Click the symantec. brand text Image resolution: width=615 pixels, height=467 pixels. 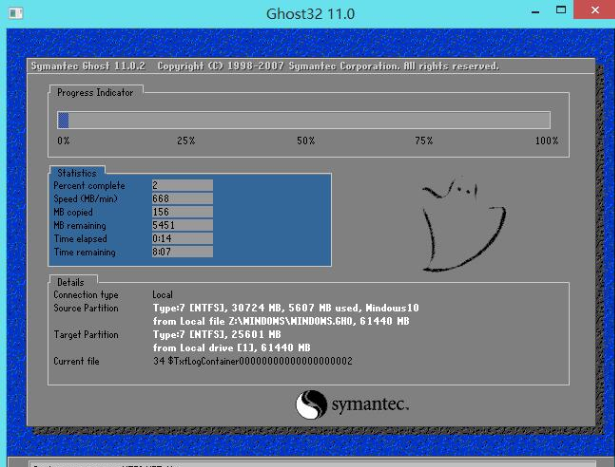[x=370, y=404]
